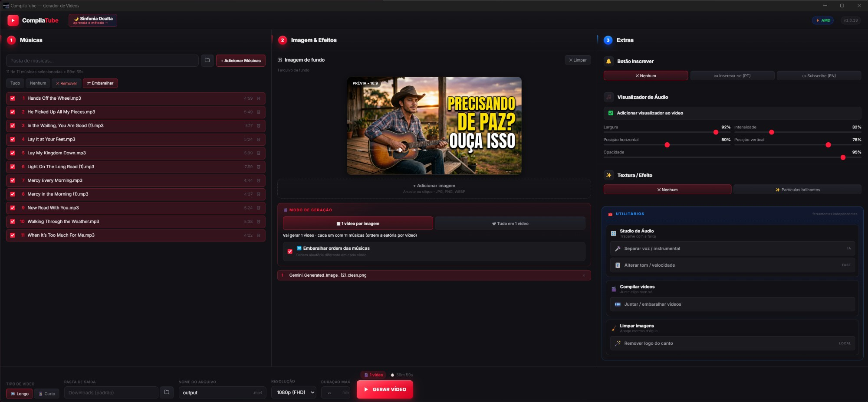
Task: Adjust the Largura slider handle
Action: pos(716,132)
